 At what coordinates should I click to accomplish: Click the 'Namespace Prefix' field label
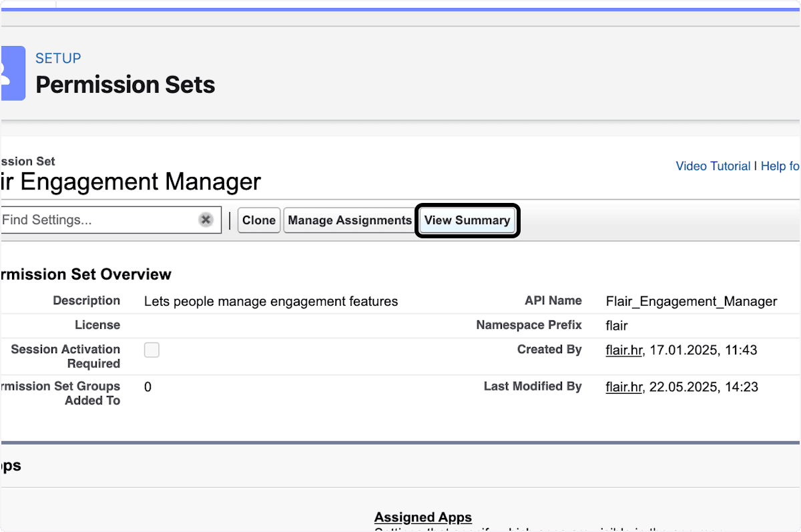(x=529, y=325)
